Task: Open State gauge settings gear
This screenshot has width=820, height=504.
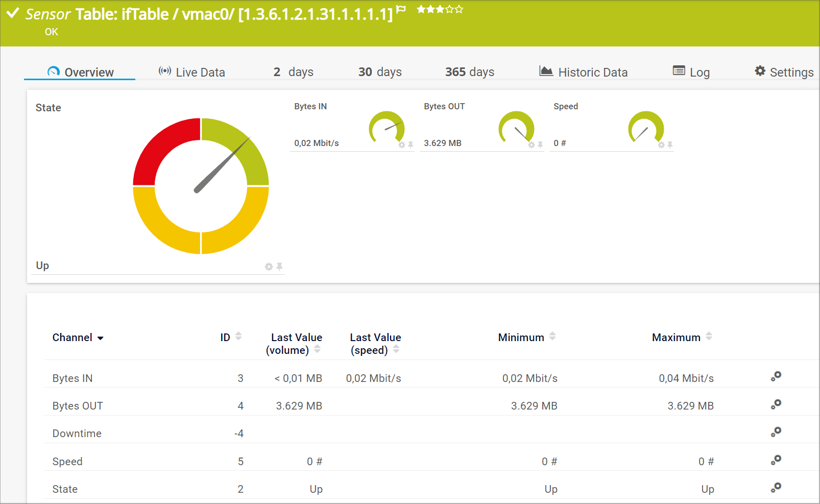Action: [x=269, y=267]
